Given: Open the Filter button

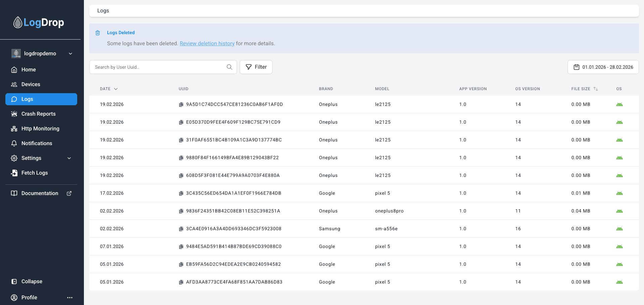Looking at the screenshot, I should pos(256,67).
